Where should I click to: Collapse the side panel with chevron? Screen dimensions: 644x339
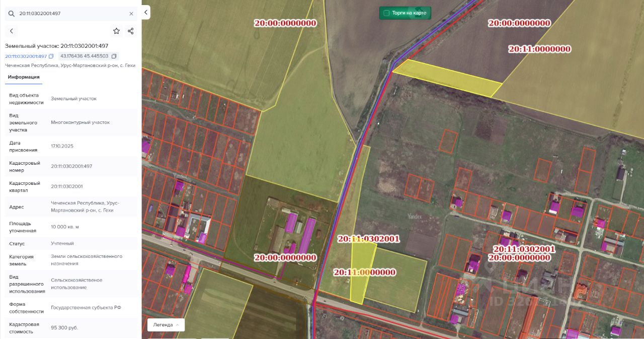pos(146,12)
